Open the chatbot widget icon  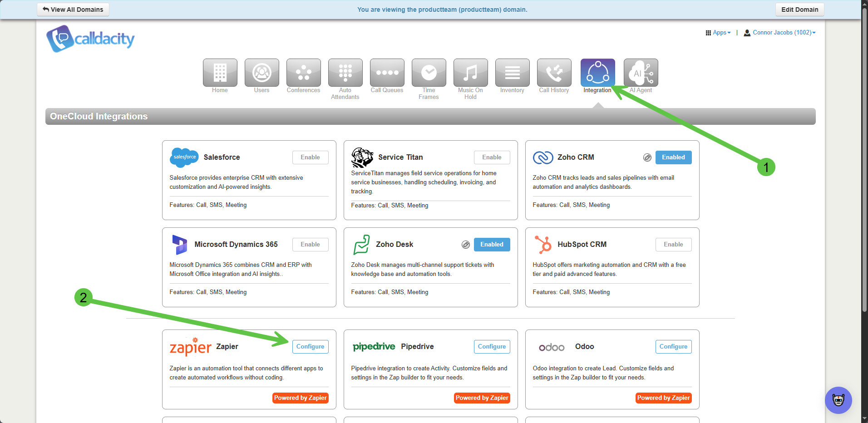[x=838, y=400]
